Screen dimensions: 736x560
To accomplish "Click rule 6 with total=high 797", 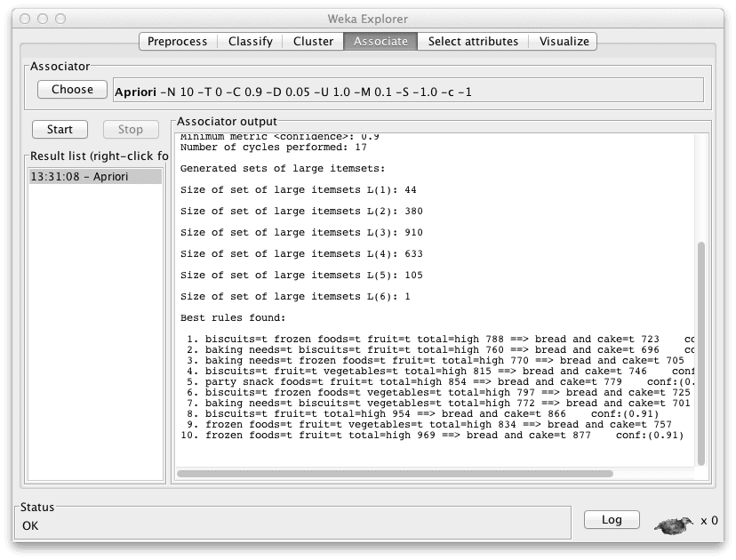I will 440,393.
